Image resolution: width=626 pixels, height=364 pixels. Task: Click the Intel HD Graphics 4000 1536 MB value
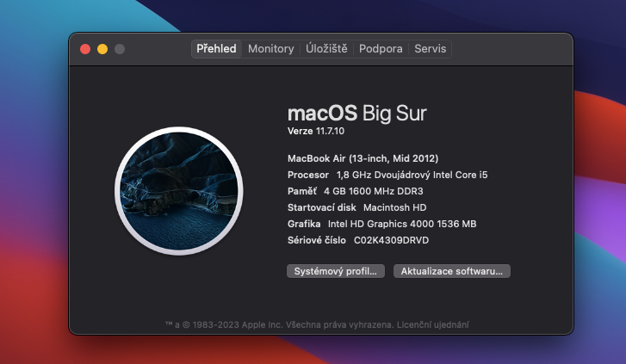pyautogui.click(x=402, y=224)
